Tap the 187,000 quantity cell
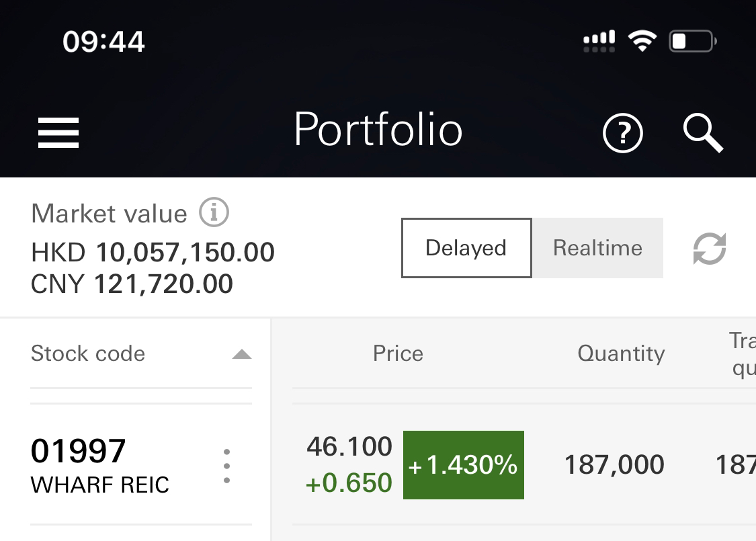The height and width of the screenshot is (541, 756). pyautogui.click(x=614, y=465)
